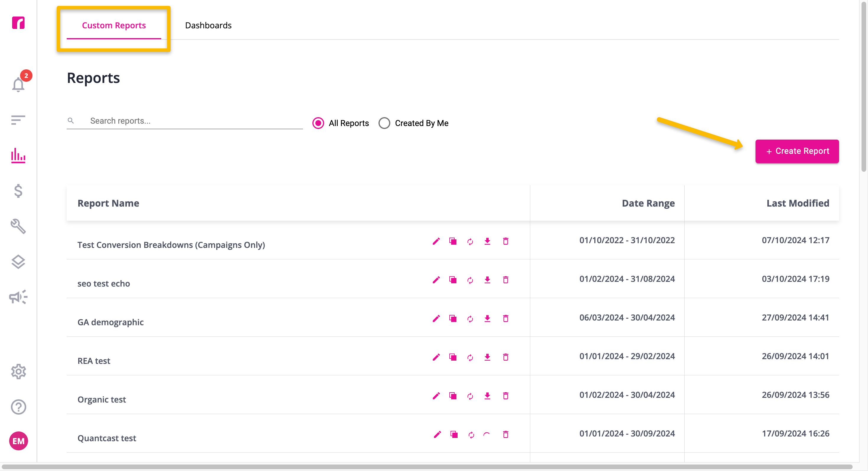Viewport: 868px width, 471px height.
Task: Click the search magnifier icon
Action: click(71, 121)
